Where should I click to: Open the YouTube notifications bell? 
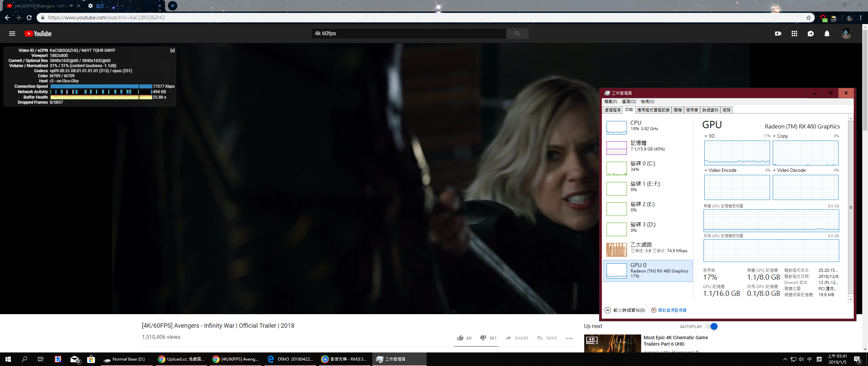tap(827, 34)
